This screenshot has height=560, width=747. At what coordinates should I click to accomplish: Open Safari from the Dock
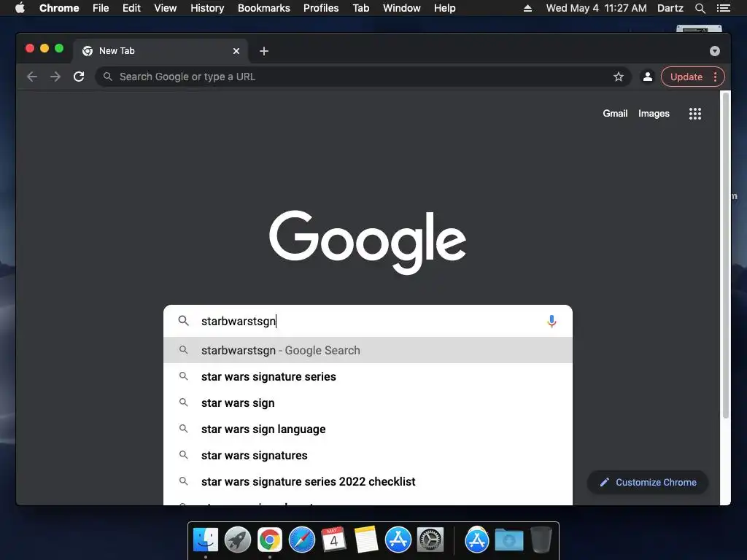(301, 540)
